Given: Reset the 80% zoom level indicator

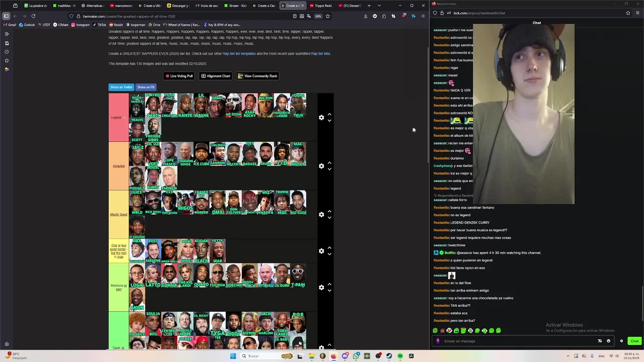Looking at the screenshot, I should click(x=318, y=16).
